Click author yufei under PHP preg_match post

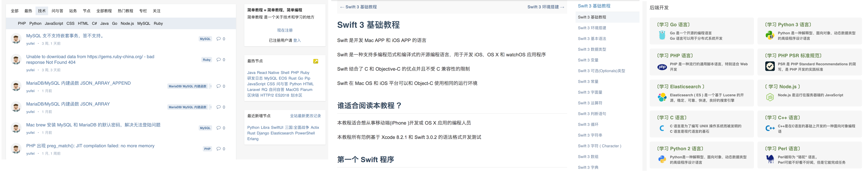click(x=30, y=154)
